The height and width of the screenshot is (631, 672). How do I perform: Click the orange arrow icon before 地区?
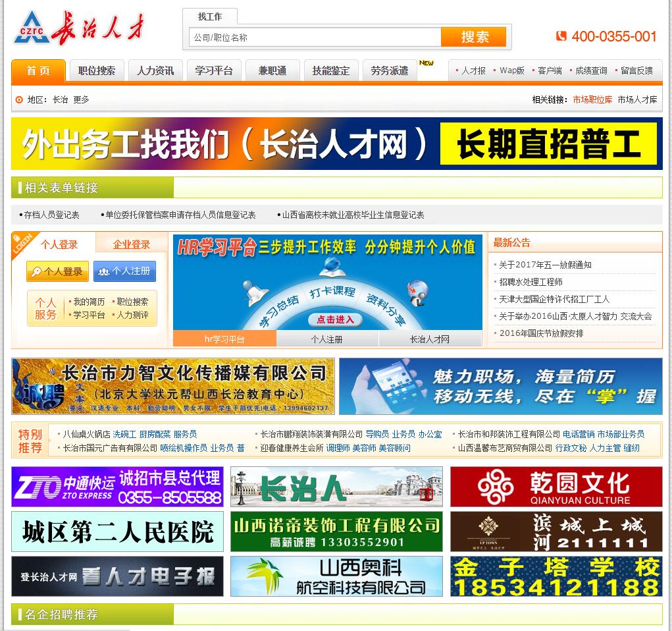pos(19,99)
